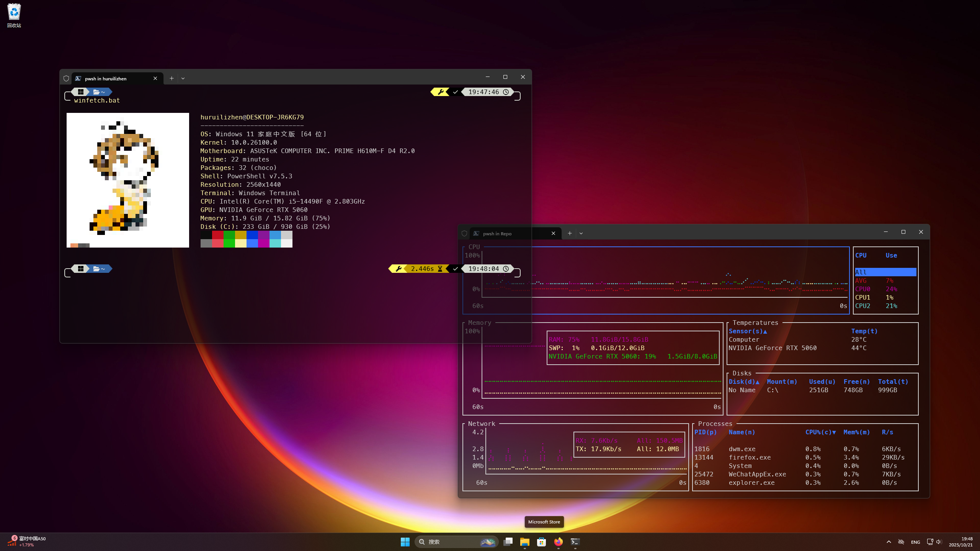
Task: Click the Windows logo segment of the prompt
Action: click(81, 92)
